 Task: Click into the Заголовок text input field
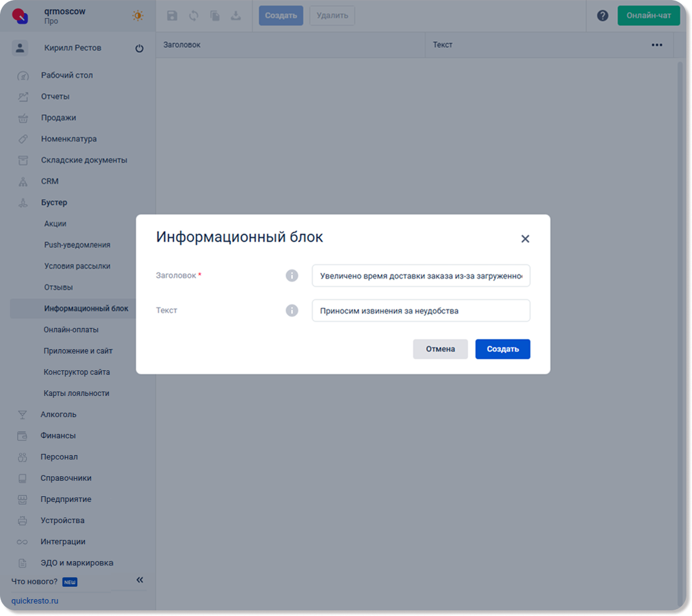421,276
